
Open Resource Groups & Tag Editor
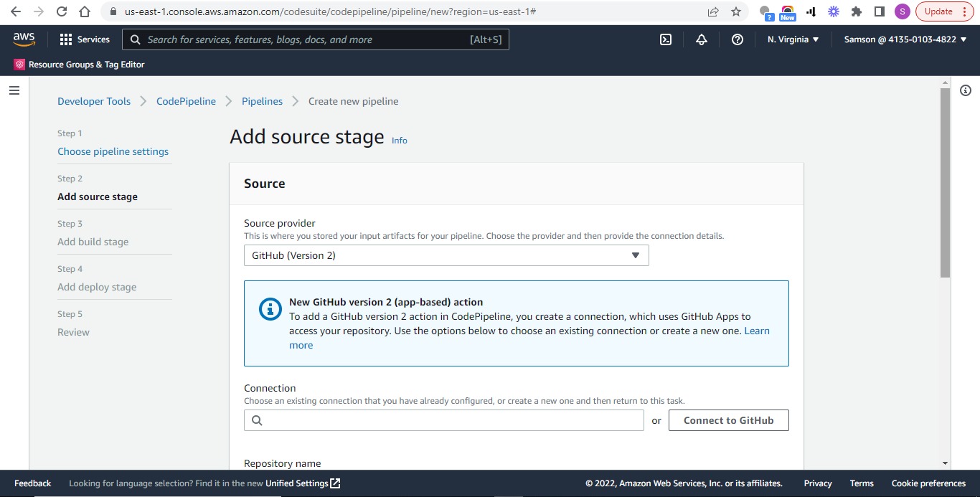(x=79, y=64)
